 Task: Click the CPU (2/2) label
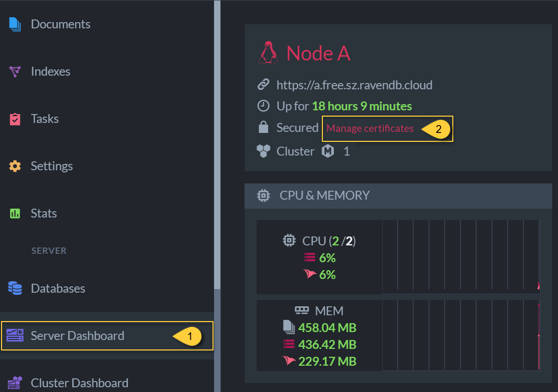click(329, 241)
